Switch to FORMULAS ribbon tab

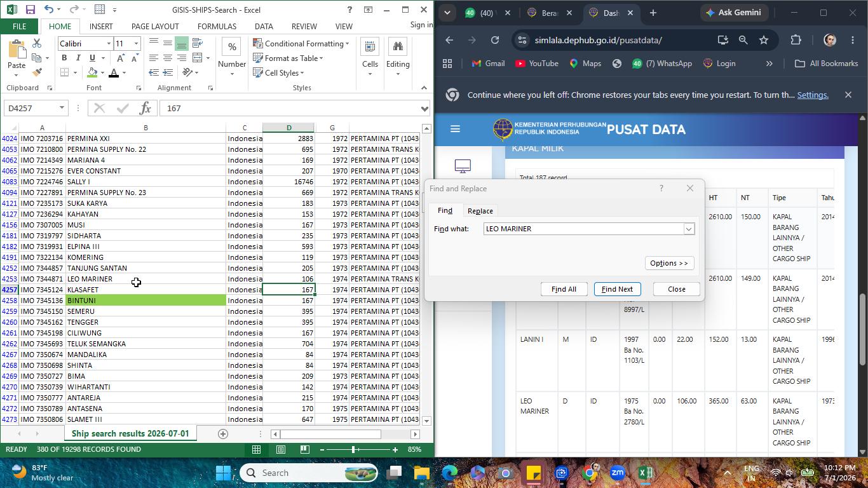[217, 26]
